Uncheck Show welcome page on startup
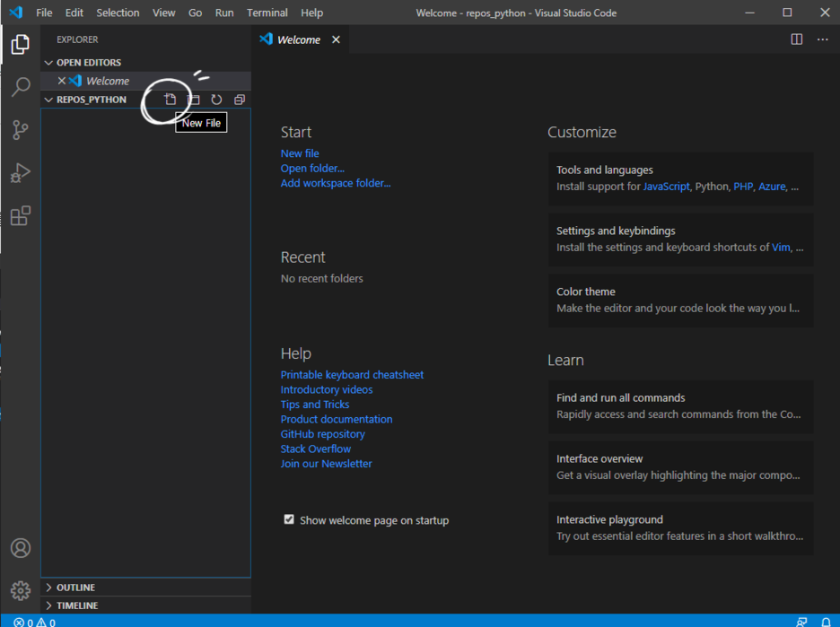The height and width of the screenshot is (627, 840). (x=289, y=519)
